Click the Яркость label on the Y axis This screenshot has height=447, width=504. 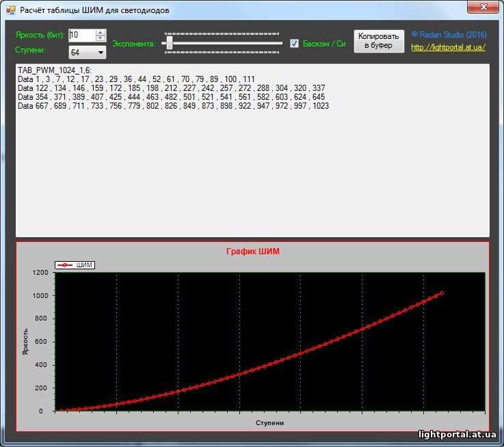tap(25, 342)
